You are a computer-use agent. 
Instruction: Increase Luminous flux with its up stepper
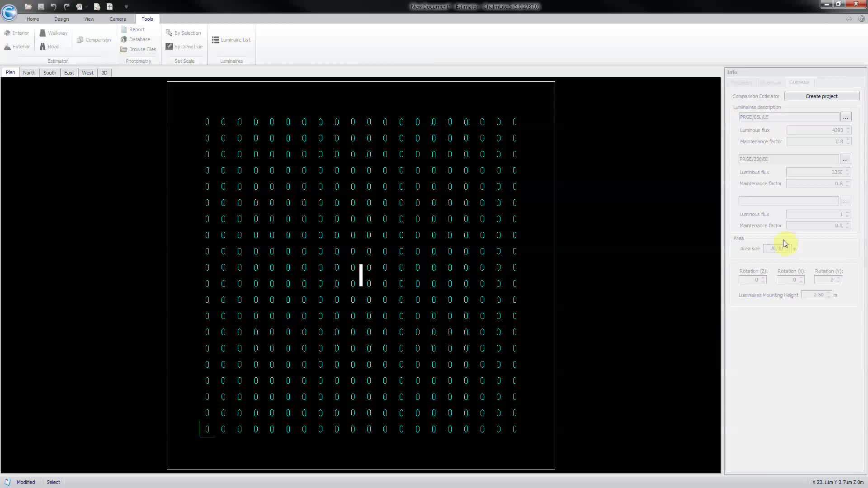pyautogui.click(x=848, y=128)
